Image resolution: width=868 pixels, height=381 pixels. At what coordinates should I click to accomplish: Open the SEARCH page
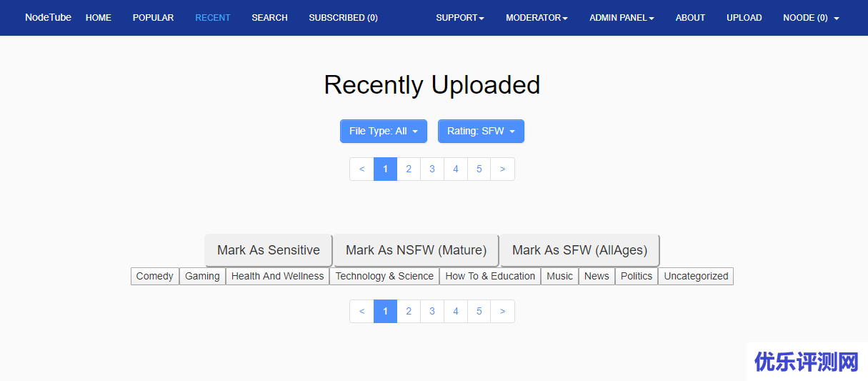click(269, 18)
